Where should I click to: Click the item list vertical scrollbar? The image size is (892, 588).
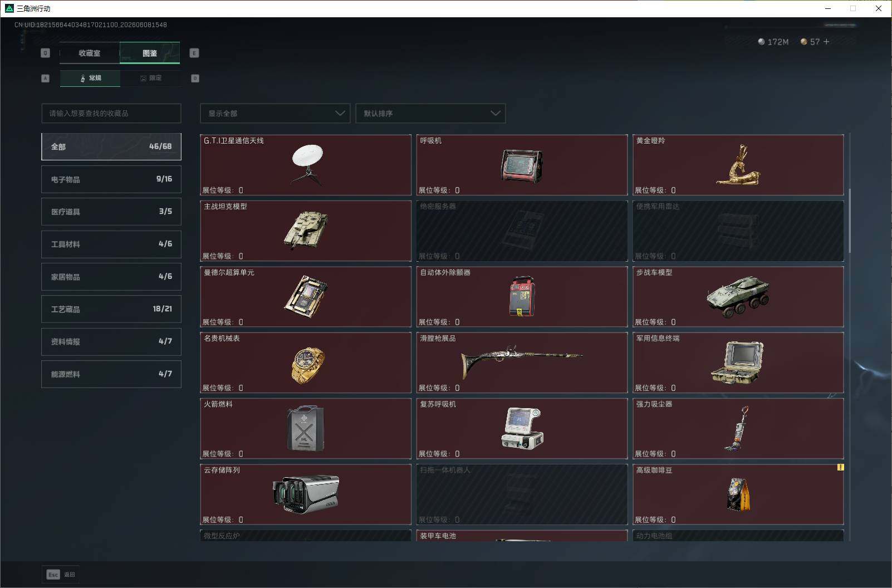click(x=850, y=220)
